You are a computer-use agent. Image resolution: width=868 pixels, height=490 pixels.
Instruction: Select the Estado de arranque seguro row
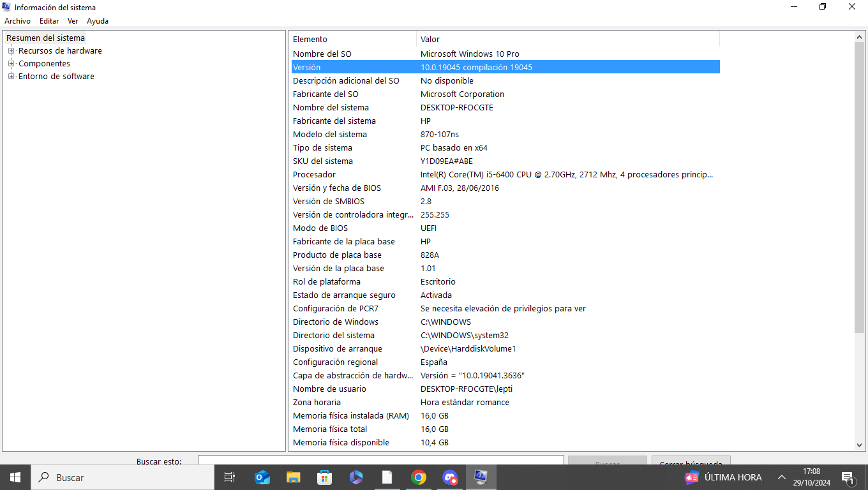[505, 295]
